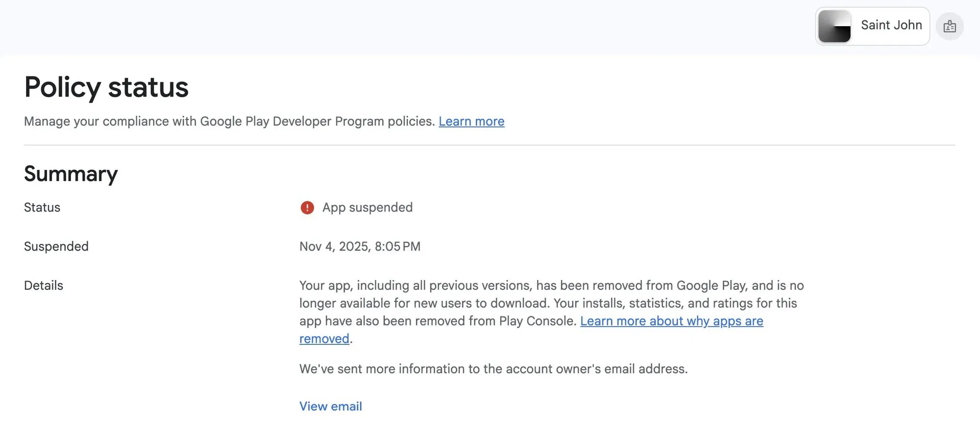980x442 pixels.
Task: Click the horizontal divider above Summary
Action: (x=489, y=145)
